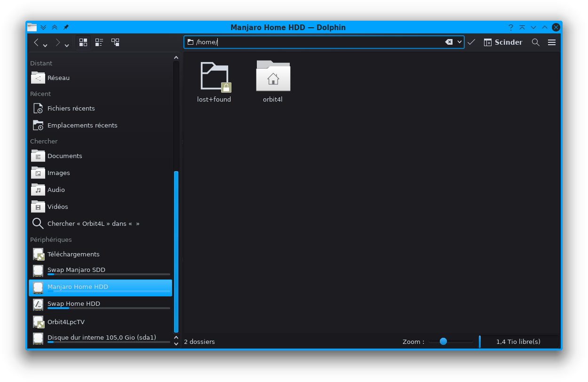
Task: Switch to Icons view mode
Action: [83, 42]
